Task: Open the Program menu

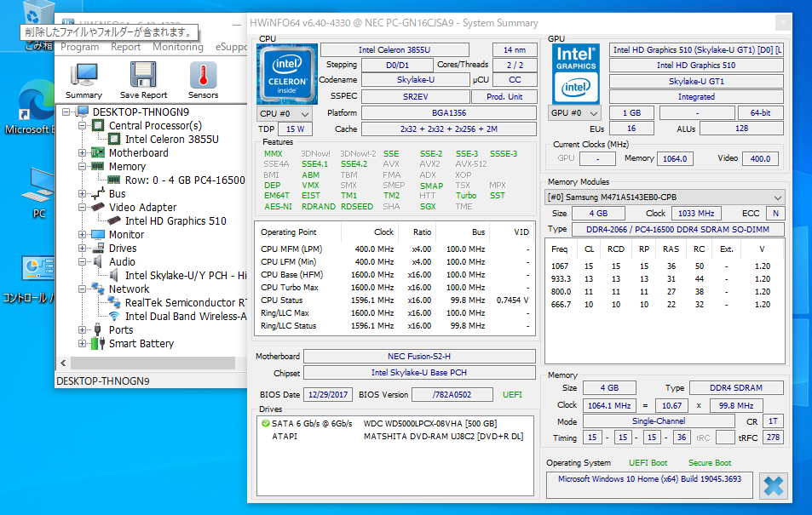Action: tap(79, 48)
